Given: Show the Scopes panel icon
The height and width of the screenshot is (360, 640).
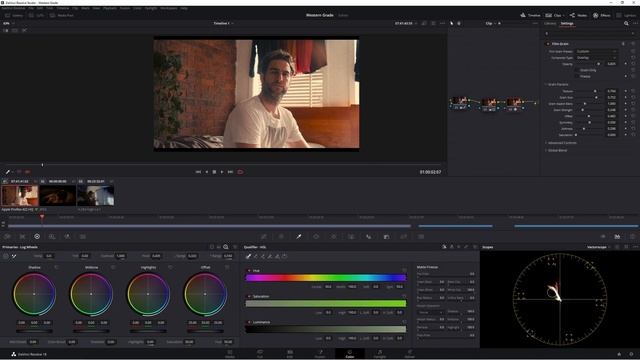Looking at the screenshot, I should (617, 236).
